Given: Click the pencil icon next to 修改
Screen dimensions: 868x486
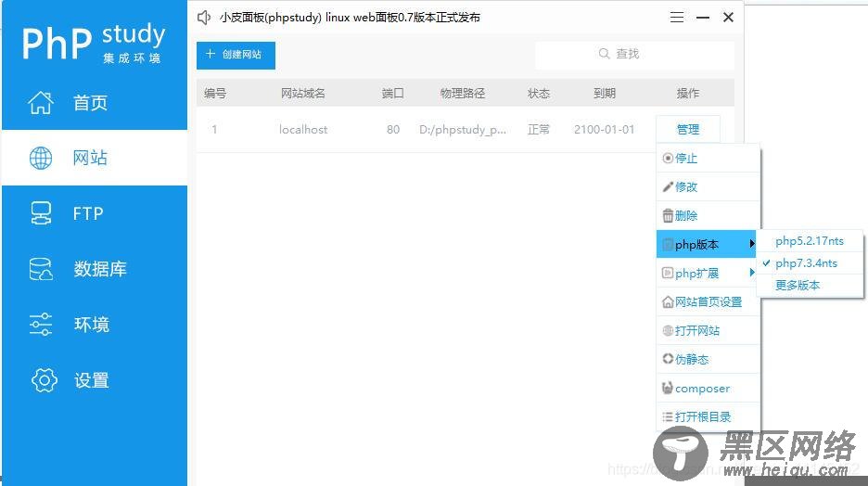Looking at the screenshot, I should [669, 187].
